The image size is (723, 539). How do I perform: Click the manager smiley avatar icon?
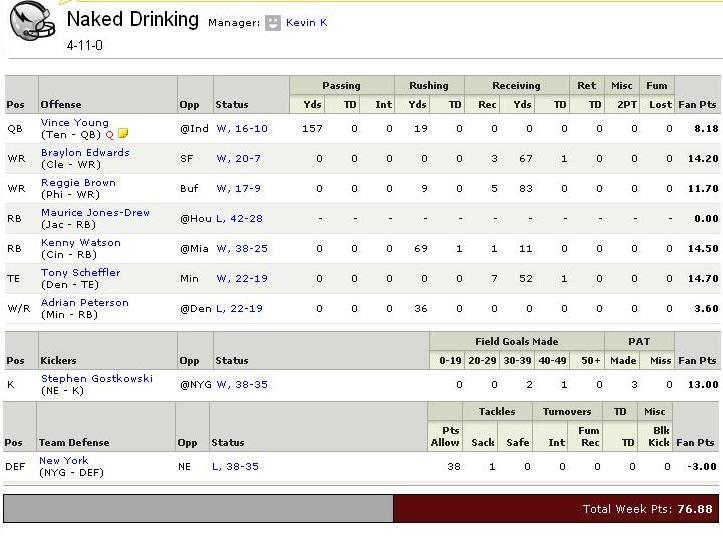tap(273, 23)
